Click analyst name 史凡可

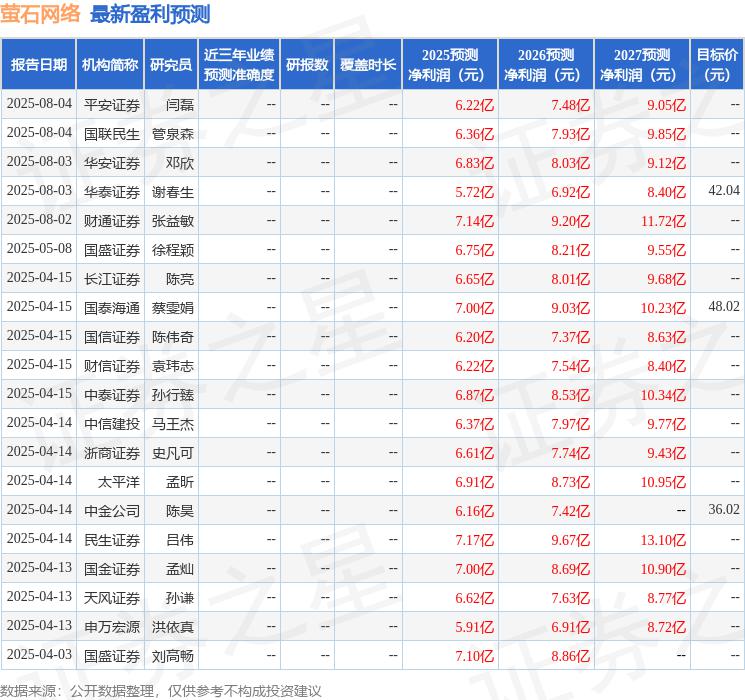pyautogui.click(x=173, y=452)
